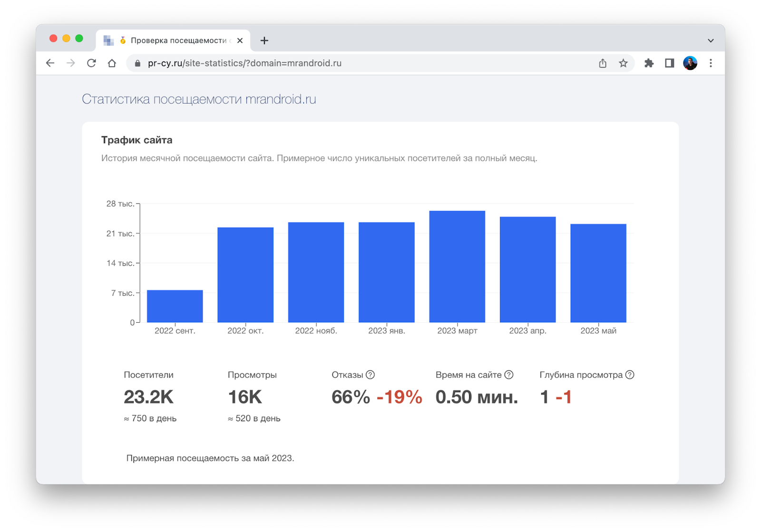Image resolution: width=761 pixels, height=532 pixels.
Task: Open the user profile avatar
Action: [x=690, y=63]
